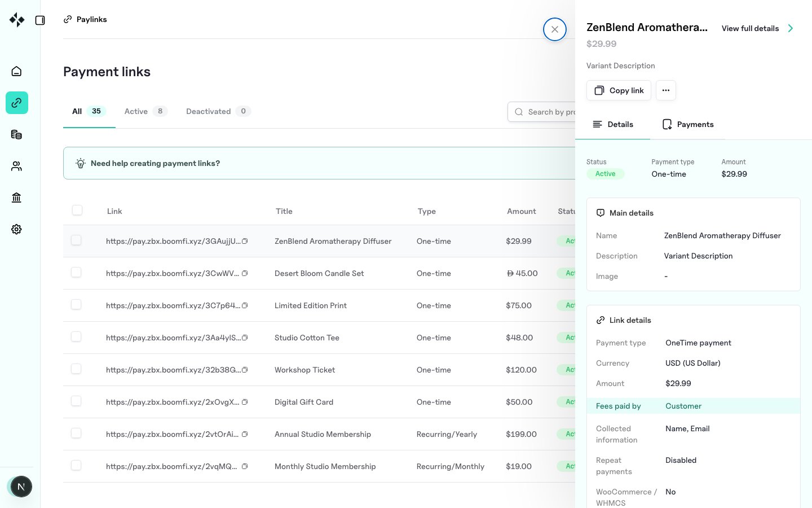
Task: Click the Amount column header
Action: [x=521, y=211]
